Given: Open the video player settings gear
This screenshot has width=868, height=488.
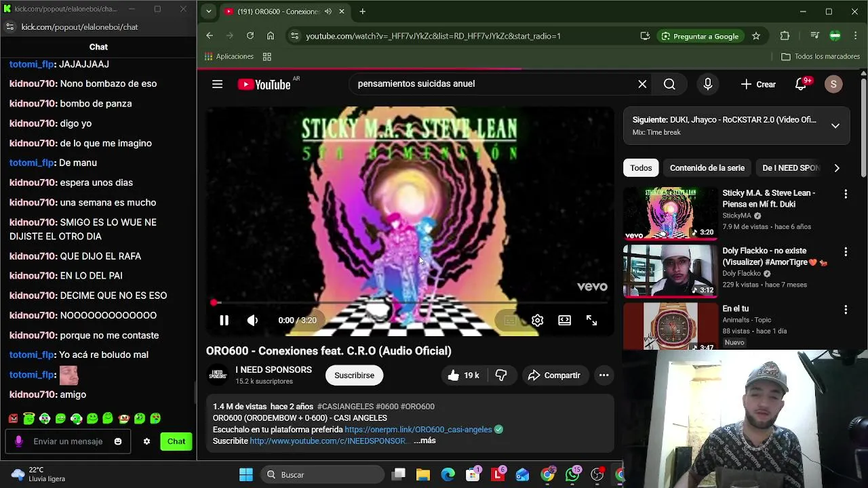Looking at the screenshot, I should [x=537, y=321].
